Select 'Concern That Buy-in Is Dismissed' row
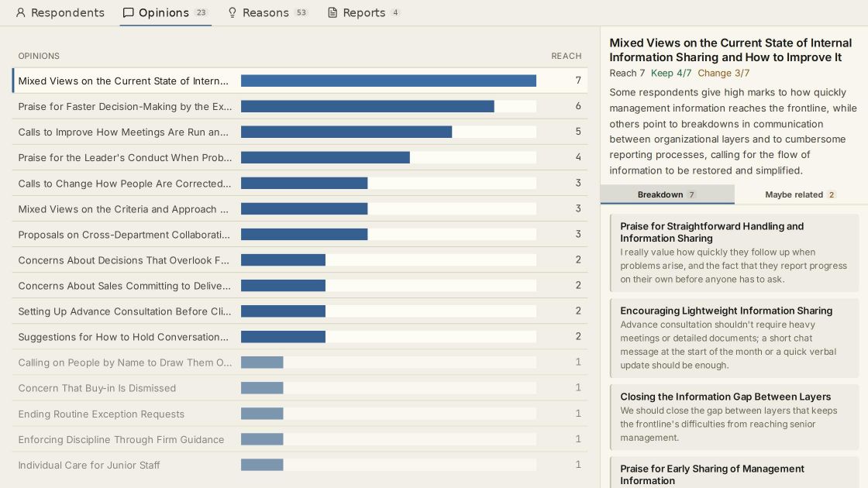Screen dimensions: 868x488 tap(299, 388)
